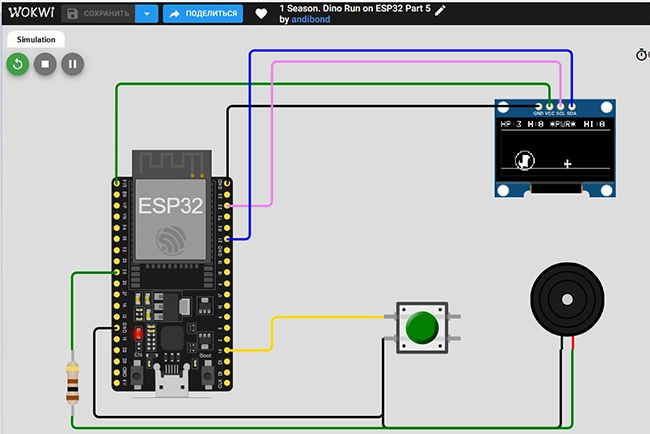Click the OLED SDA pin
The width and height of the screenshot is (650, 434).
[x=572, y=107]
